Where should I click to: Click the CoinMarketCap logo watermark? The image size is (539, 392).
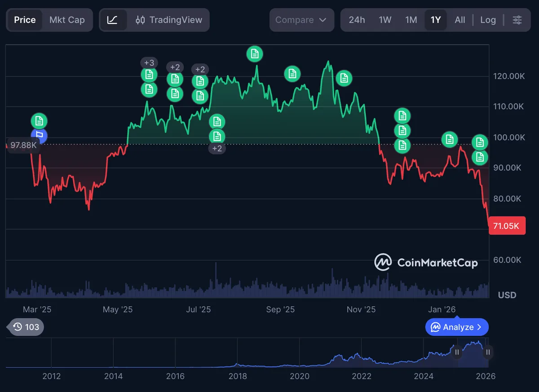coord(426,262)
